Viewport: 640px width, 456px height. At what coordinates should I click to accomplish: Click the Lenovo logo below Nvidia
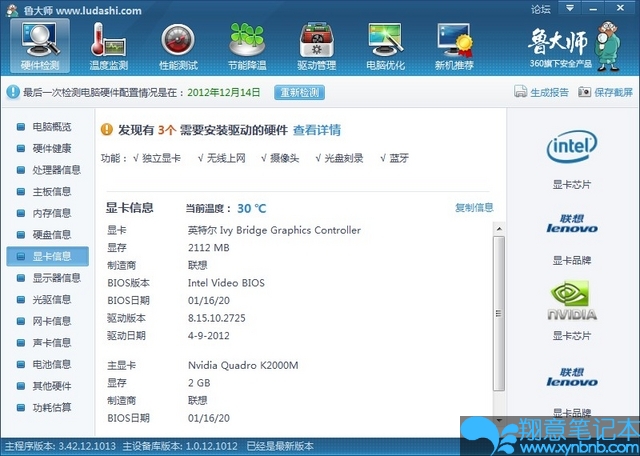point(572,377)
